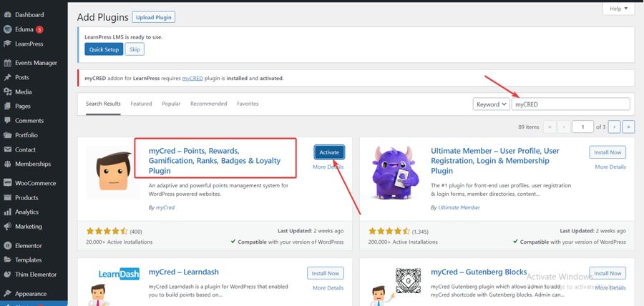Install the myCred Gutenberg Blocks plugin
This screenshot has width=644, height=306.
tap(608, 273)
